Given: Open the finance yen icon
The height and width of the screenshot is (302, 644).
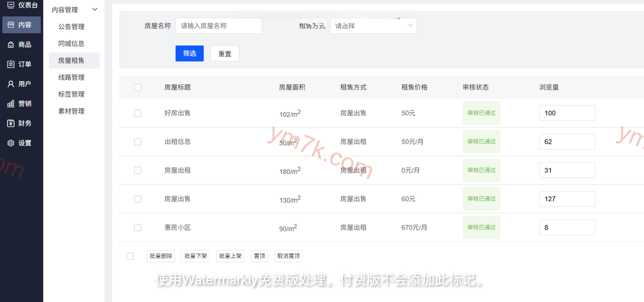Looking at the screenshot, I should [x=11, y=123].
